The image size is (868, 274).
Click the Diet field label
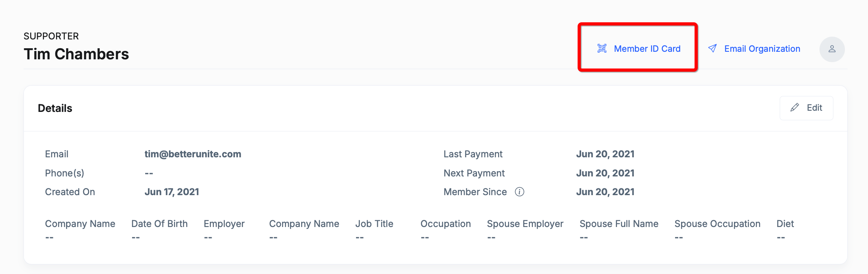pos(785,224)
